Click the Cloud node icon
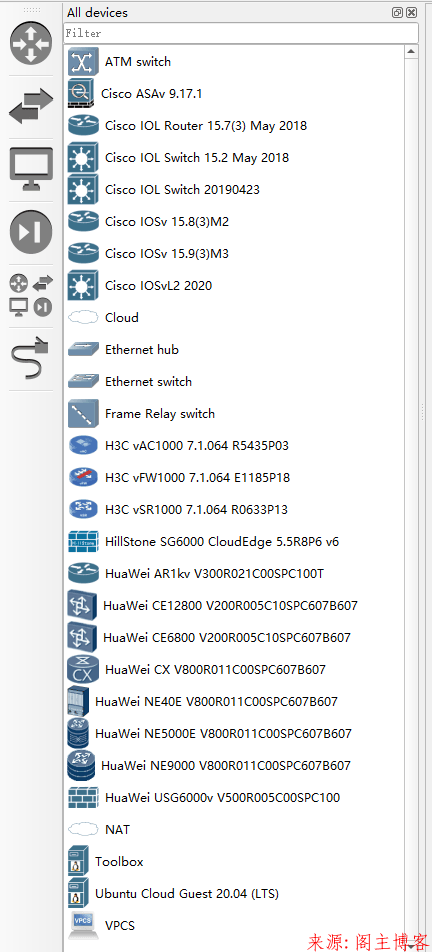 (83, 318)
